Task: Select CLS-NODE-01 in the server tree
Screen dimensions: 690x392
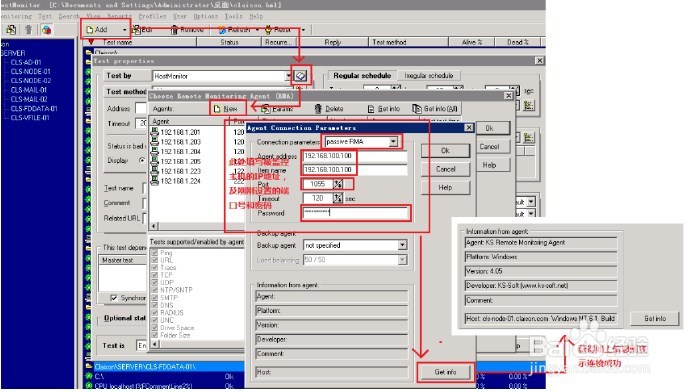Action: [30, 72]
